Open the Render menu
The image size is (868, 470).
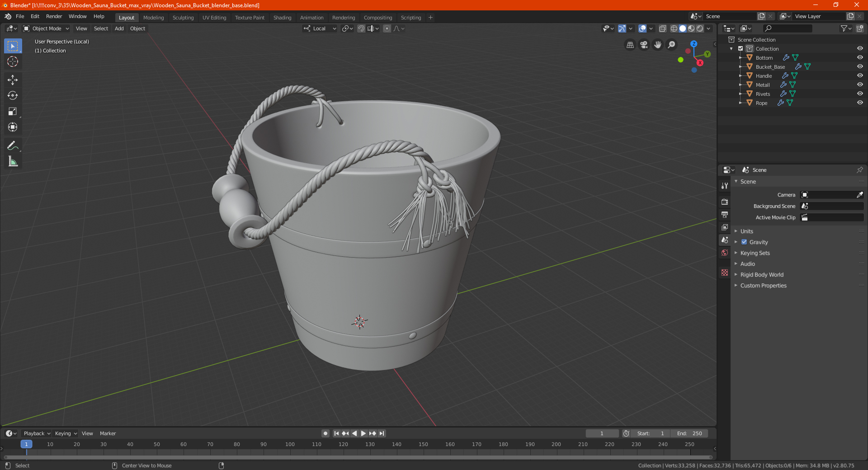pyautogui.click(x=54, y=16)
